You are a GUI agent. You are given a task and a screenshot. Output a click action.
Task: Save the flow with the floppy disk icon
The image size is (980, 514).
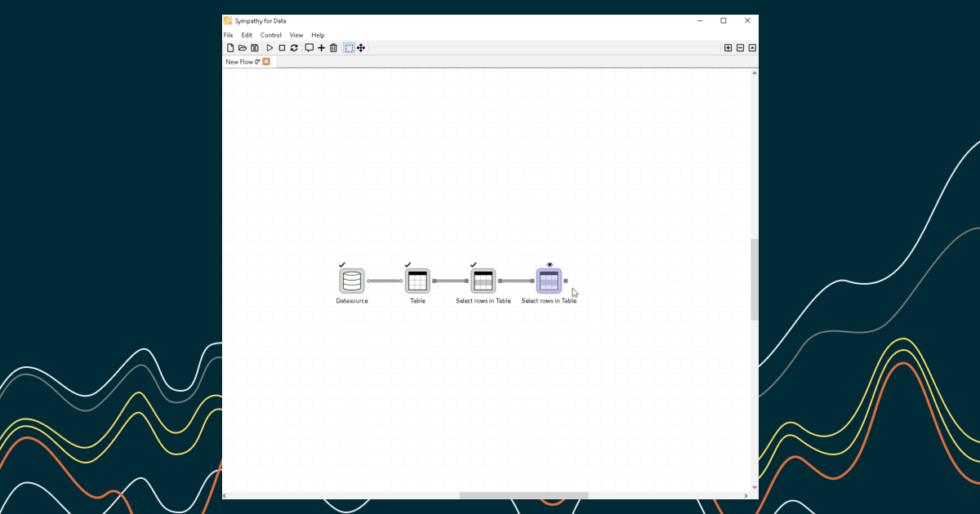pos(255,48)
